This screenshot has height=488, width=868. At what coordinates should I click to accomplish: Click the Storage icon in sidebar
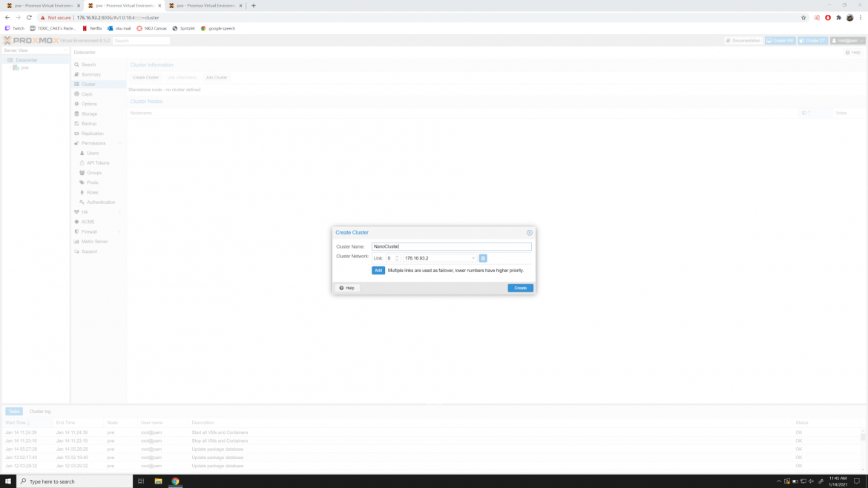point(77,114)
